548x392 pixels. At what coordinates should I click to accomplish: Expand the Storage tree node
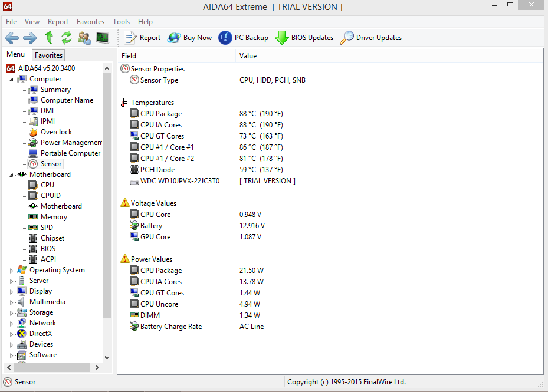(x=11, y=313)
